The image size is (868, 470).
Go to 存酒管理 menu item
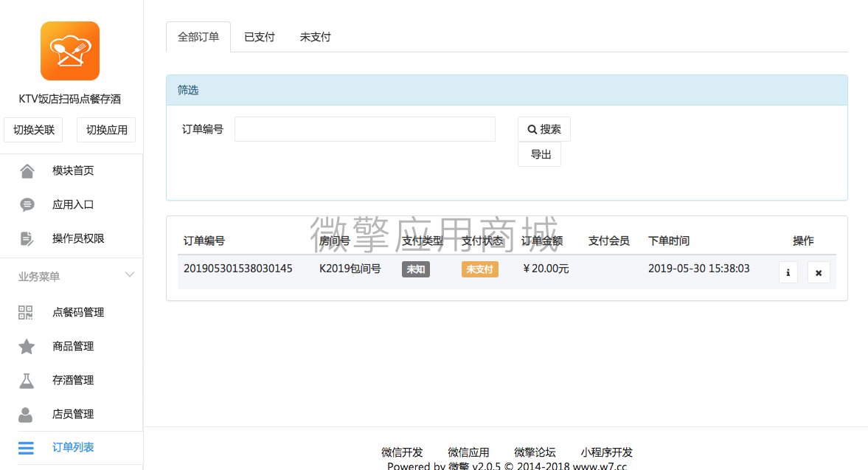click(72, 380)
